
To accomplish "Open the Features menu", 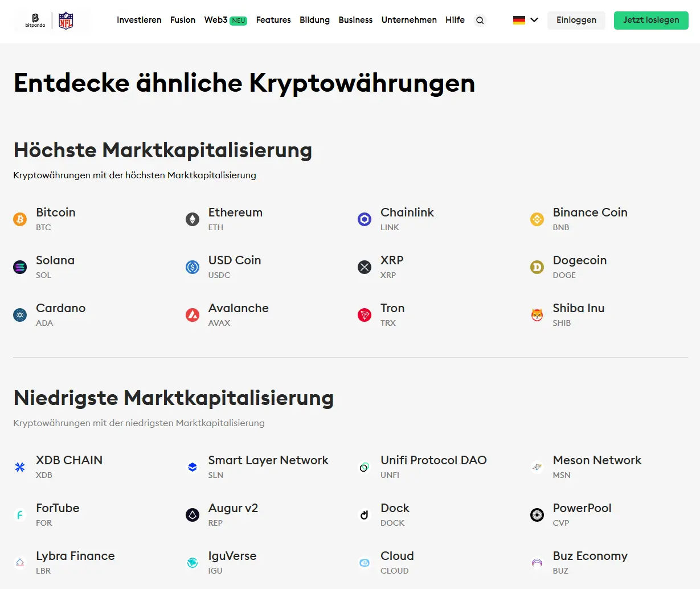I will (273, 20).
